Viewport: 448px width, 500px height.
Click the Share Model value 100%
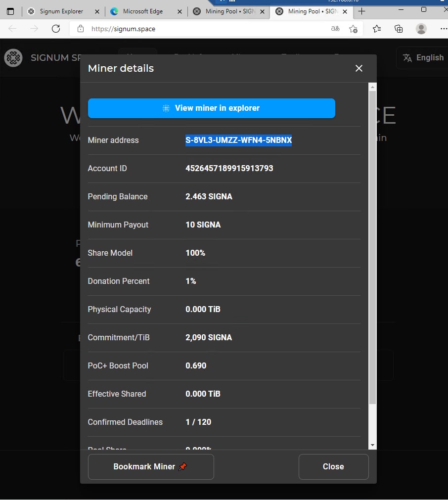(195, 253)
